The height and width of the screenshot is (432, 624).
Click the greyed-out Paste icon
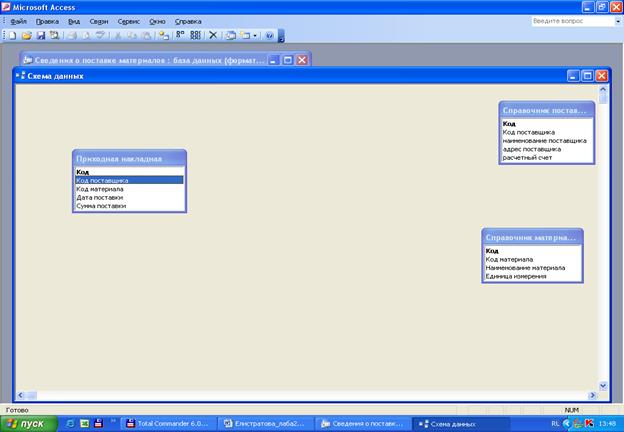[x=146, y=36]
